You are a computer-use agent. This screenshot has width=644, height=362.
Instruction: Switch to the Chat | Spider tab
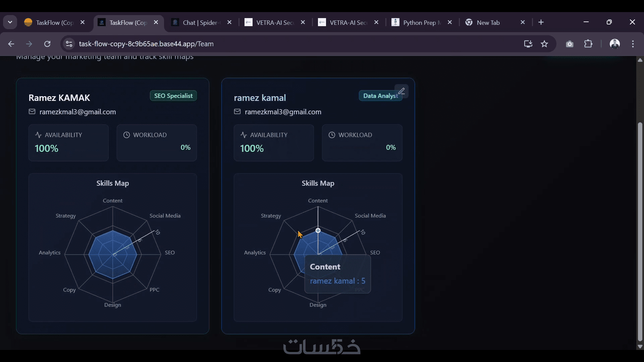tap(201, 22)
